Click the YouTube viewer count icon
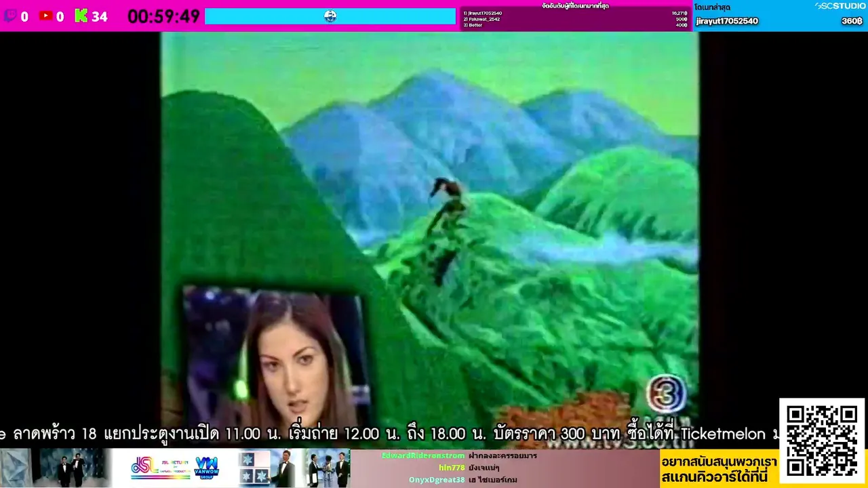 (46, 16)
